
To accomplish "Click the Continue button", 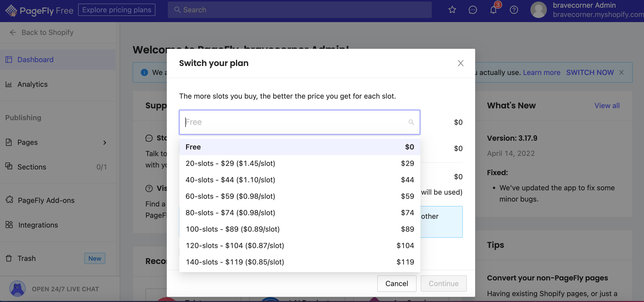I will 444,284.
